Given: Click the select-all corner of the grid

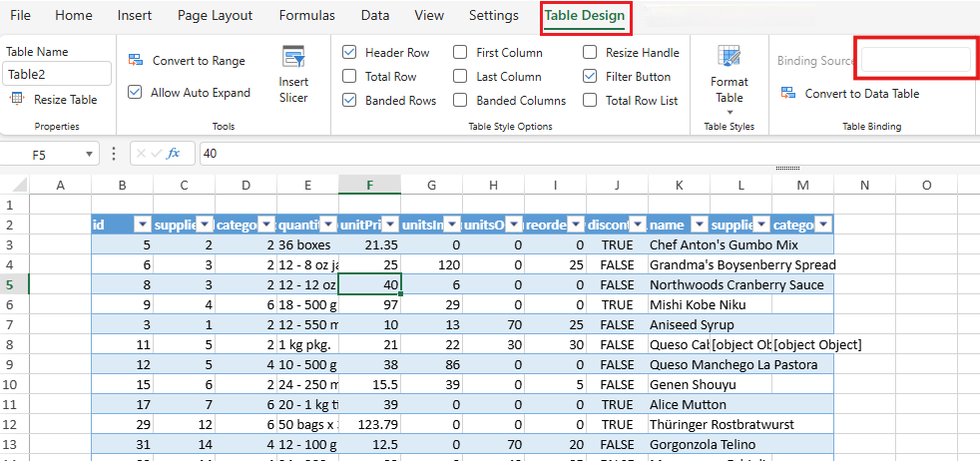Looking at the screenshot, I should 14,185.
